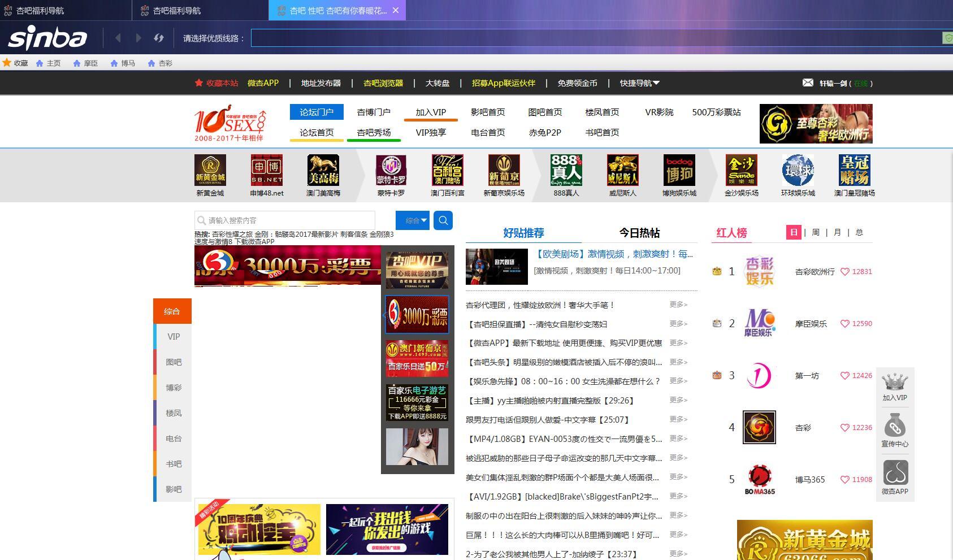This screenshot has width=953, height=560.
Task: Open the 综合 search category dropdown
Action: click(x=413, y=220)
